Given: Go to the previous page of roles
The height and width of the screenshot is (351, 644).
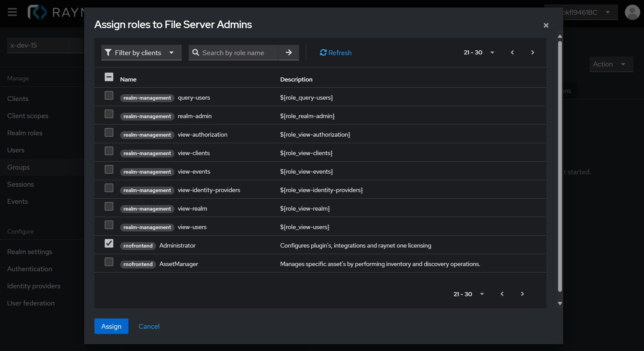Looking at the screenshot, I should 512,52.
